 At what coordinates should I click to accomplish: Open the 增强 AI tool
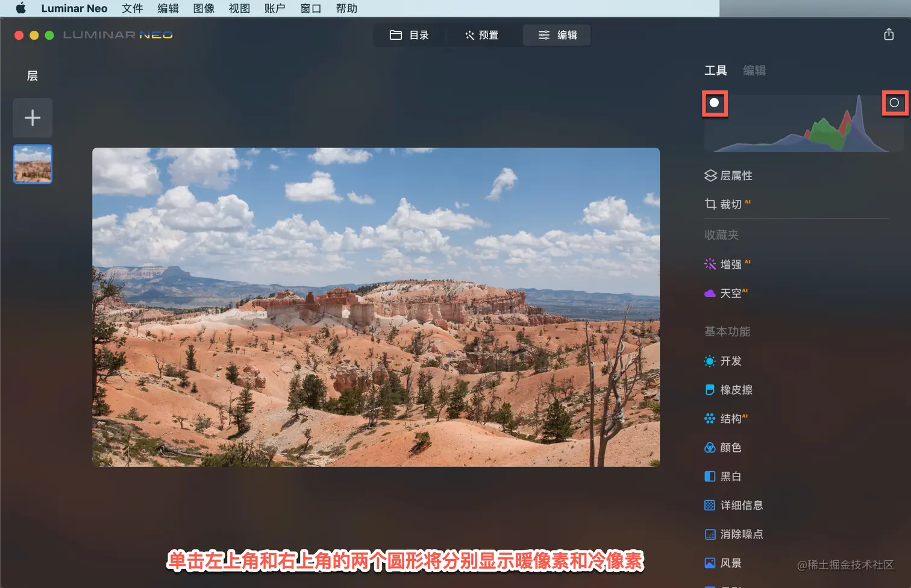click(x=728, y=264)
